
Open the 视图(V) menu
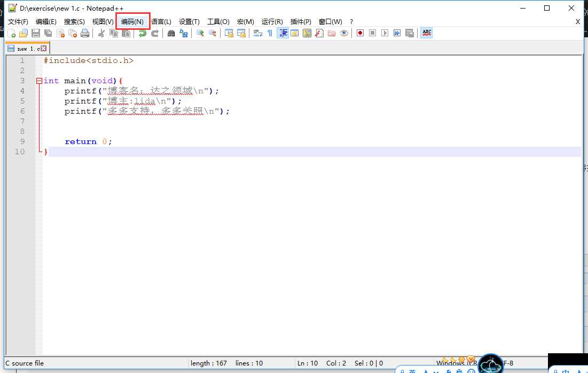(x=103, y=22)
